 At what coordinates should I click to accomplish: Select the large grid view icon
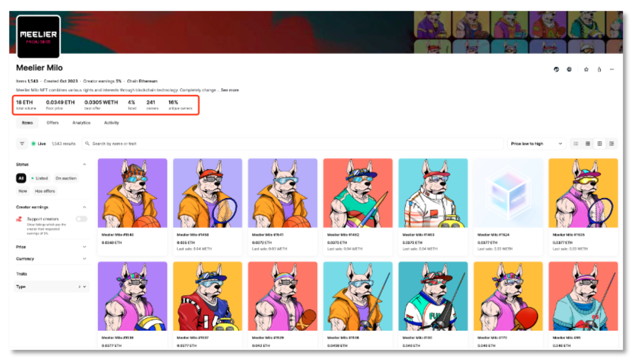[600, 144]
